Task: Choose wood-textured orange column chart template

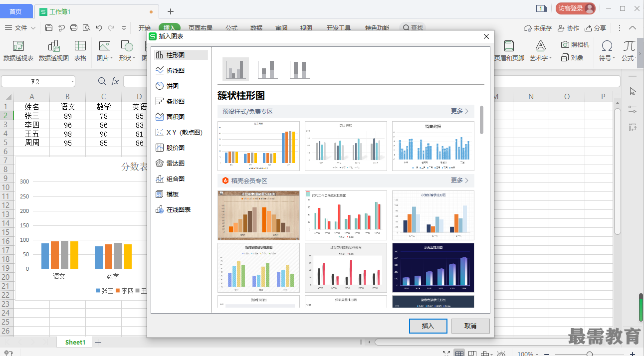Action: coord(258,215)
